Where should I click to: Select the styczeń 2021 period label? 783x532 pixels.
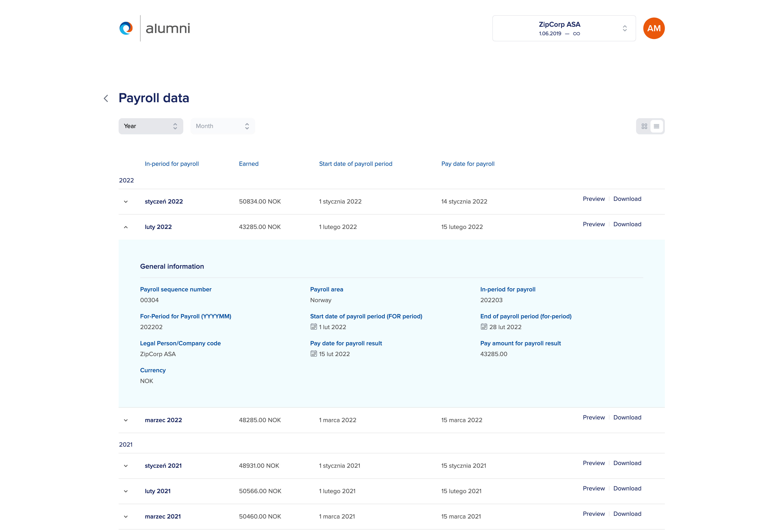pyautogui.click(x=163, y=466)
